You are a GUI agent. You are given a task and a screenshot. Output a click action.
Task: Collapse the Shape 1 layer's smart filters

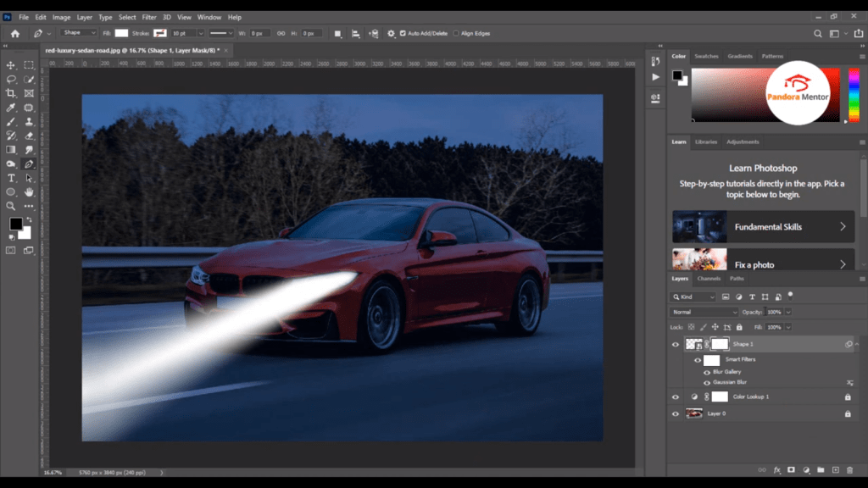click(x=856, y=343)
